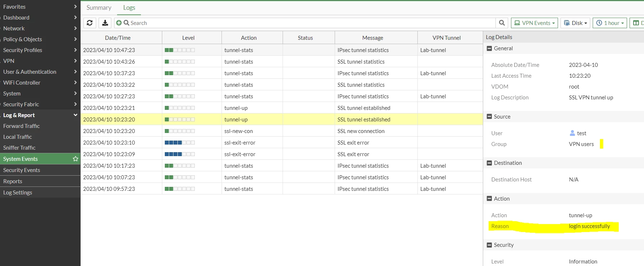
Task: Open Forward Traffic logs
Action: point(40,126)
